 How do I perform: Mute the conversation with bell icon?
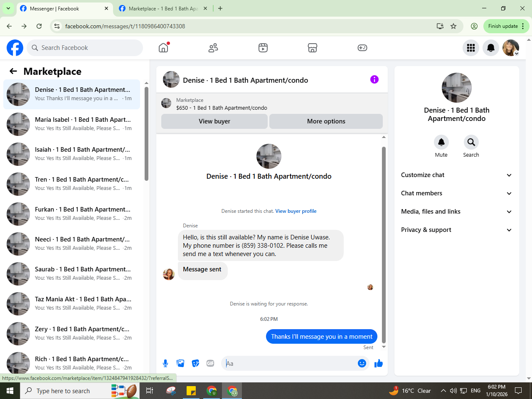tap(441, 142)
